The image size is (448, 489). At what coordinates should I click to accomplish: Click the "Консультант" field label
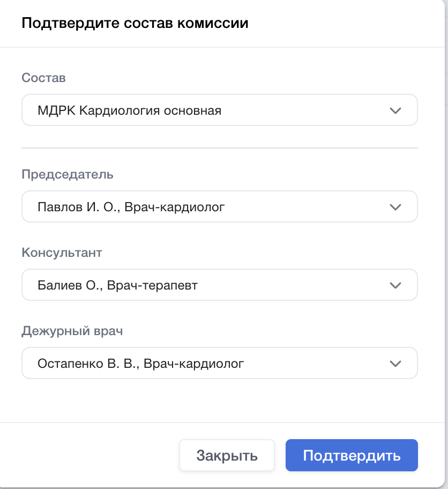[x=62, y=253]
